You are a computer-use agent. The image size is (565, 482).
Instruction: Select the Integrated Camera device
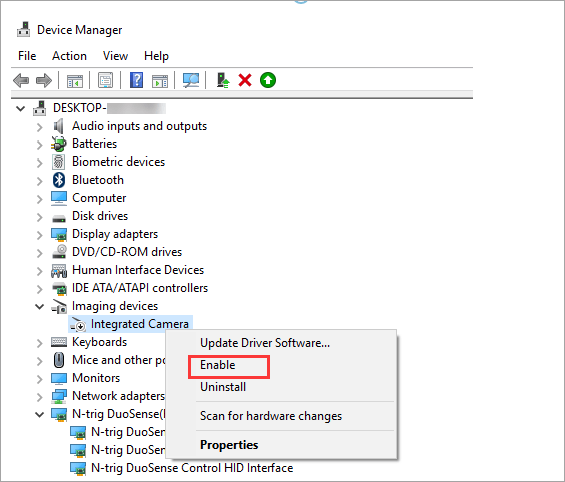coord(139,324)
